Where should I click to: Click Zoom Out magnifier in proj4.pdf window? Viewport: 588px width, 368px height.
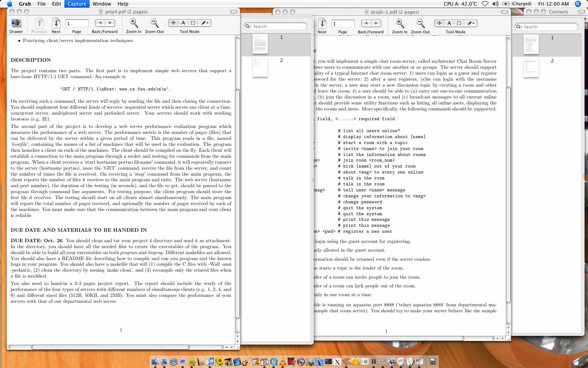[154, 23]
